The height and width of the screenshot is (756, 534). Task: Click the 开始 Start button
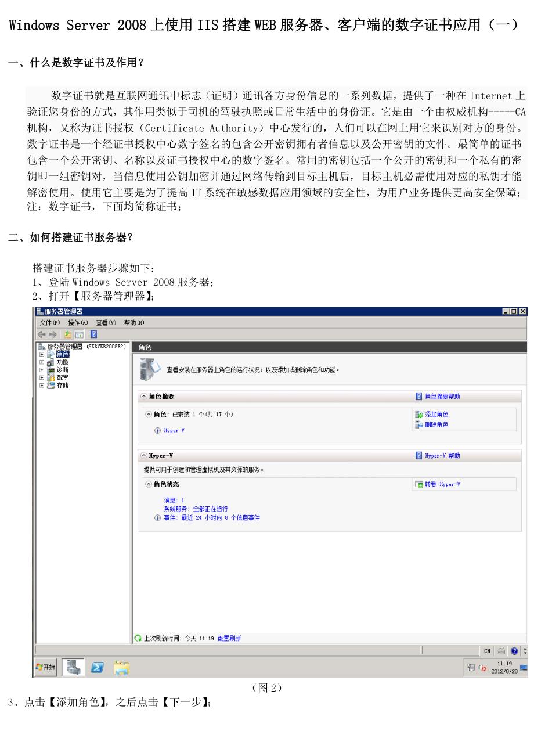(x=45, y=667)
